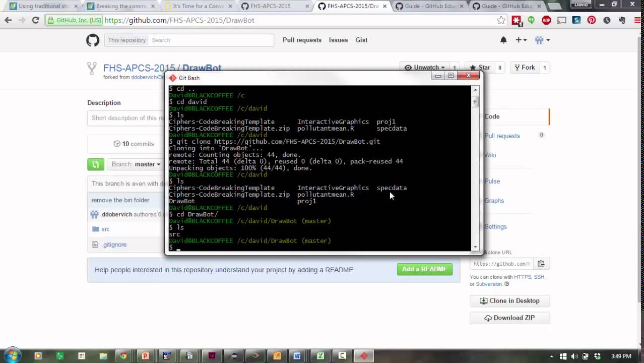This screenshot has width=644, height=363.
Task: Copy clone URL with clipboard icon
Action: [541, 264]
